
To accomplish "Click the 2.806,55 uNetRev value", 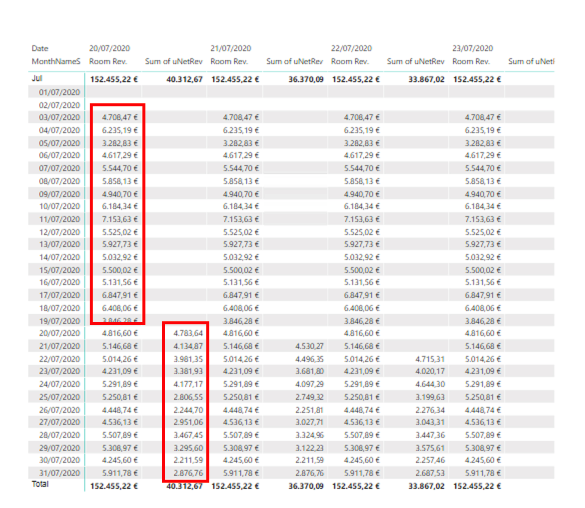I will tap(188, 397).
